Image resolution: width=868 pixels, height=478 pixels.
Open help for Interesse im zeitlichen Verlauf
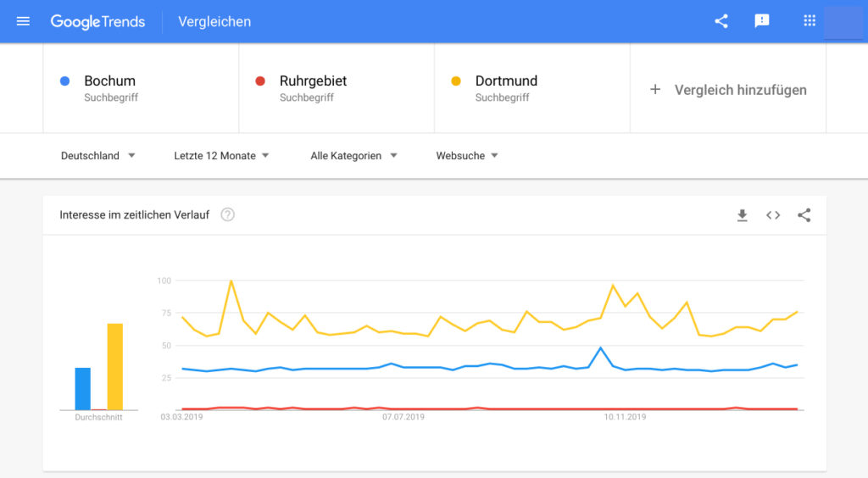tap(227, 214)
